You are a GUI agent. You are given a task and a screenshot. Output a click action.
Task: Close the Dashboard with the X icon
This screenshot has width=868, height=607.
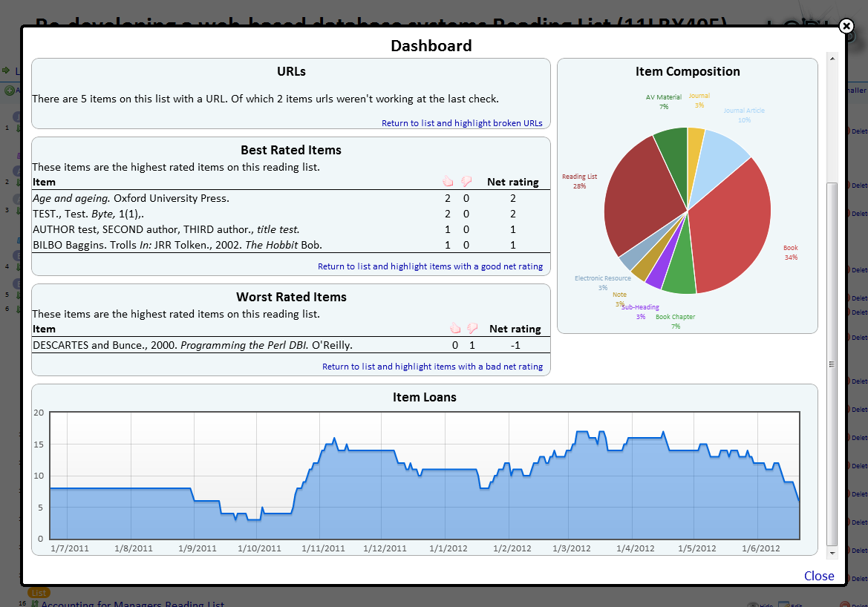coord(846,27)
